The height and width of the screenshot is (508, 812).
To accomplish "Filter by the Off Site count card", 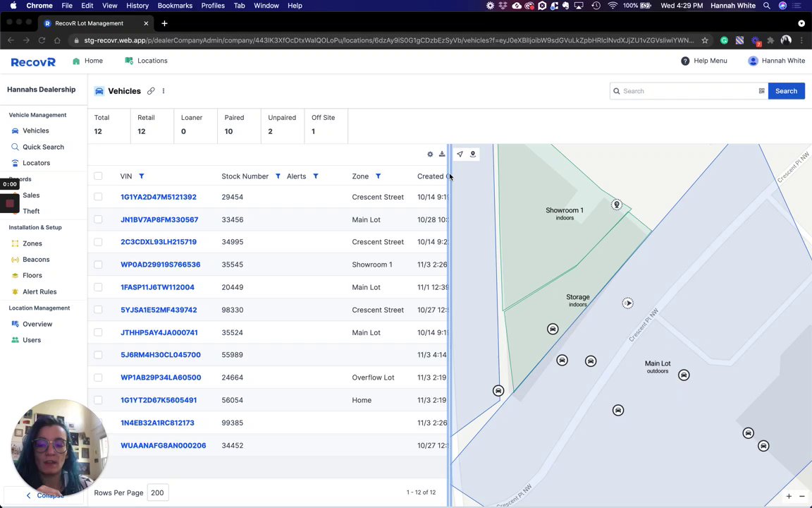I will tap(326, 125).
